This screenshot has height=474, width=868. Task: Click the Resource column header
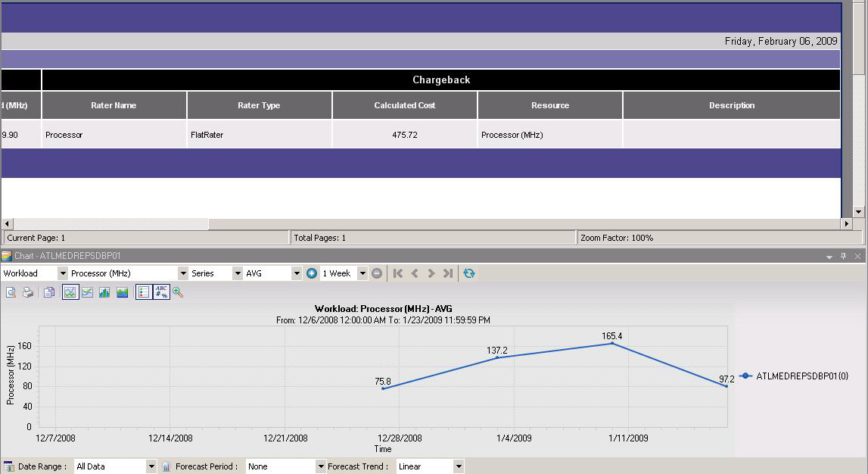pyautogui.click(x=550, y=105)
